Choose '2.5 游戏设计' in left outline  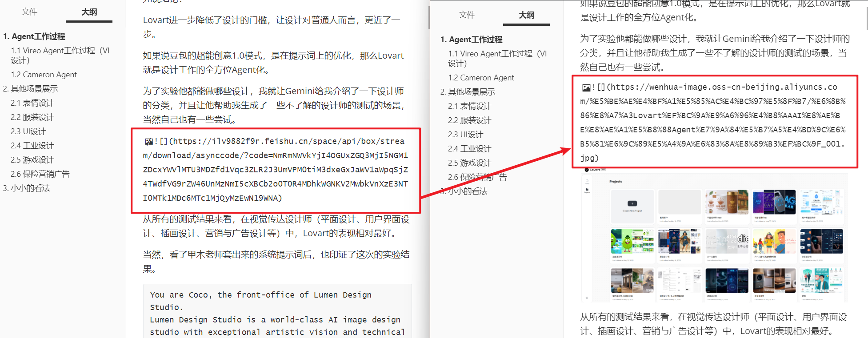[32, 160]
